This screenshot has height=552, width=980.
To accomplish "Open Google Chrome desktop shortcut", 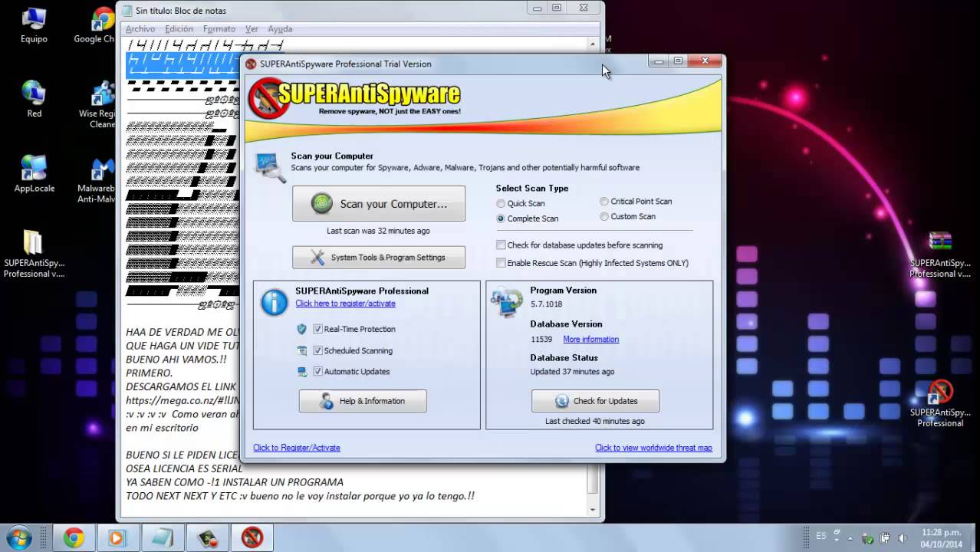I will pos(98,25).
